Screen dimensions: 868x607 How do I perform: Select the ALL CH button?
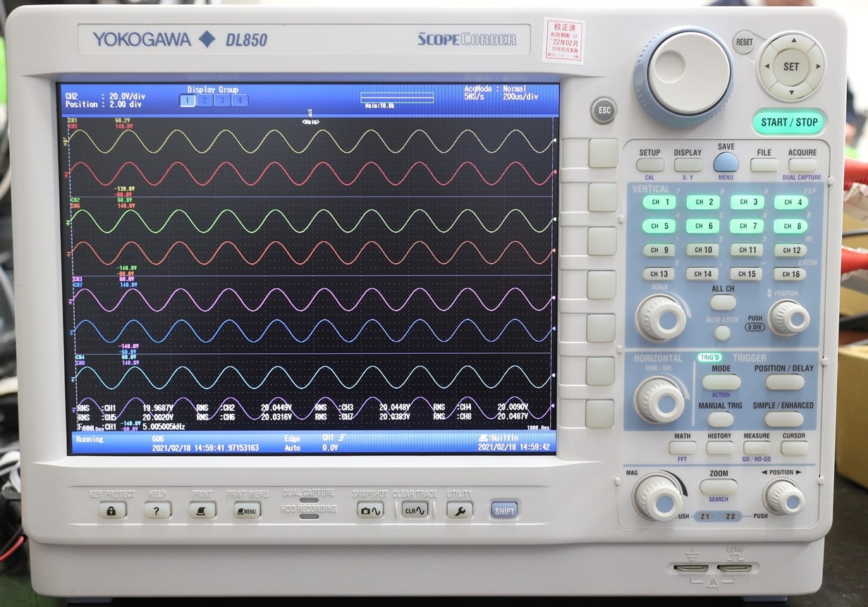point(723,302)
